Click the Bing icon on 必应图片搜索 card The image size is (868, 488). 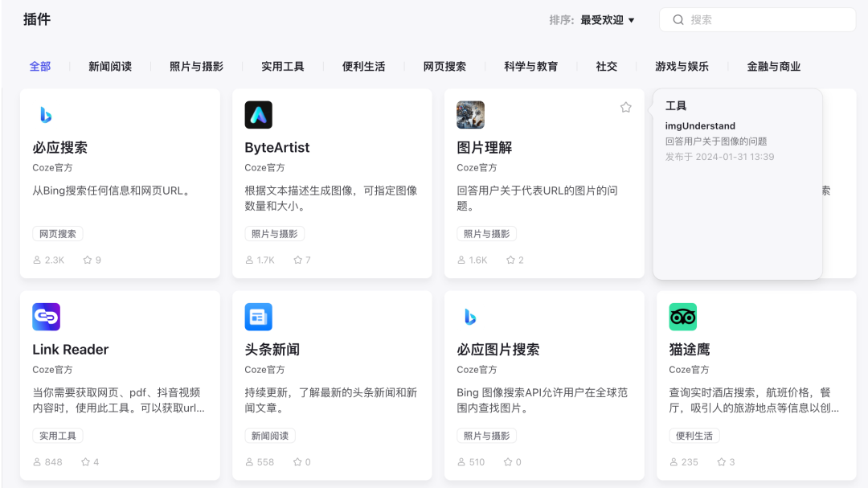(x=470, y=317)
